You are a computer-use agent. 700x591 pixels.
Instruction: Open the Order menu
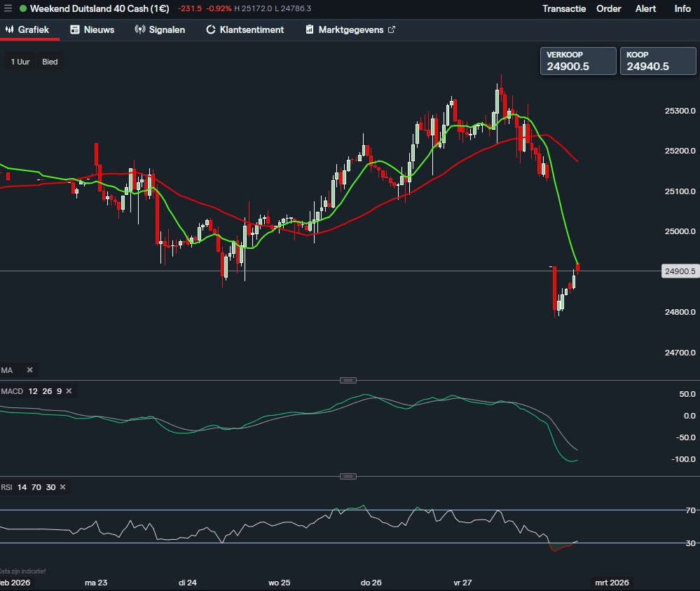click(x=608, y=8)
